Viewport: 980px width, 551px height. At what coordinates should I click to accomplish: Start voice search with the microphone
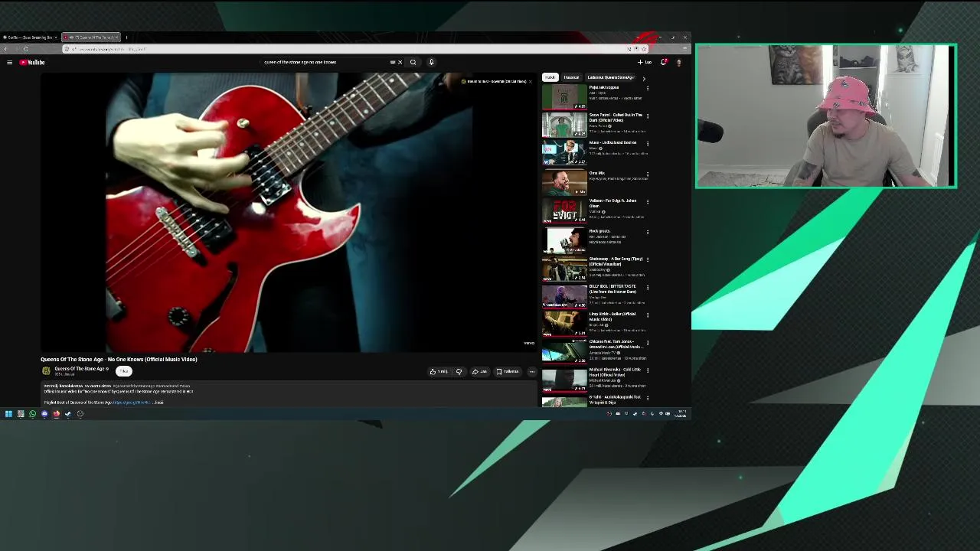point(431,62)
